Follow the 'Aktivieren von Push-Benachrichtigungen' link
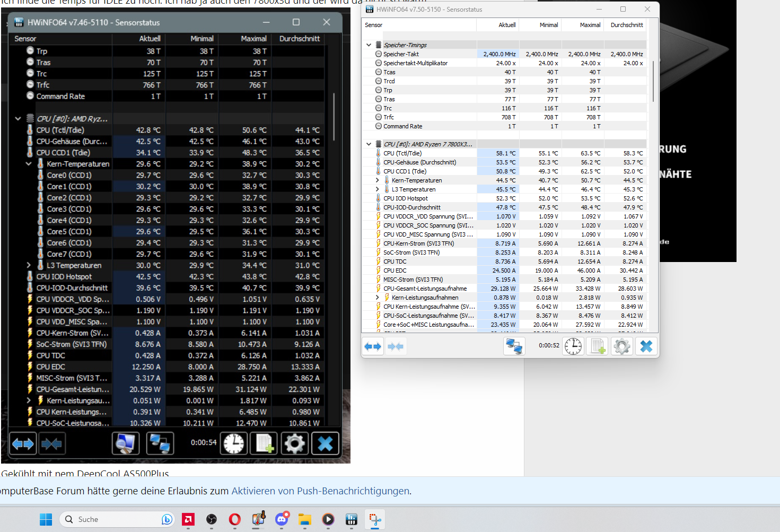Image resolution: width=780 pixels, height=532 pixels. click(x=320, y=491)
